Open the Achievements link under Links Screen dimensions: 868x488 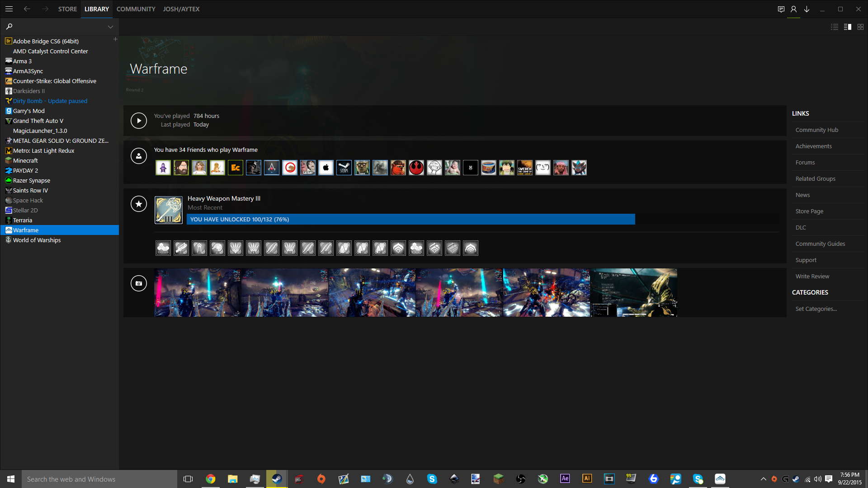(x=814, y=146)
